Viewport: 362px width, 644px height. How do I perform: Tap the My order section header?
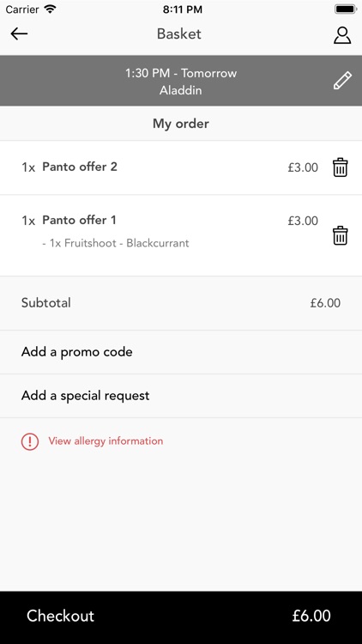coord(181,124)
